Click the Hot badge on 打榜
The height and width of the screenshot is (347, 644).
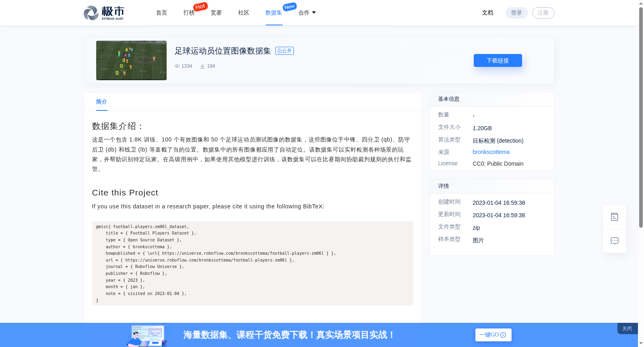[x=200, y=6]
